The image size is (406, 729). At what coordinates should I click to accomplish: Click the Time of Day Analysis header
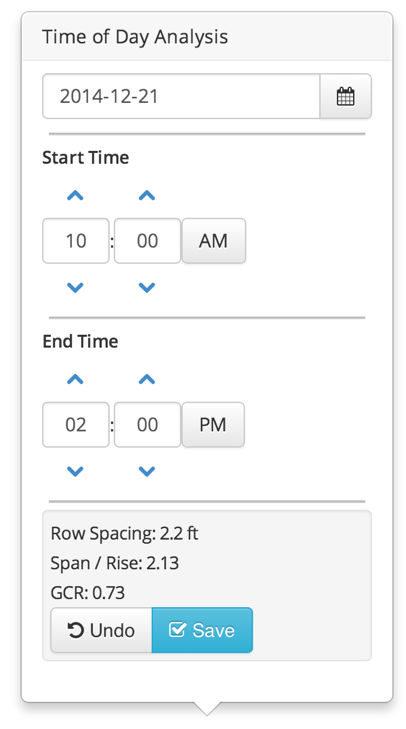135,37
